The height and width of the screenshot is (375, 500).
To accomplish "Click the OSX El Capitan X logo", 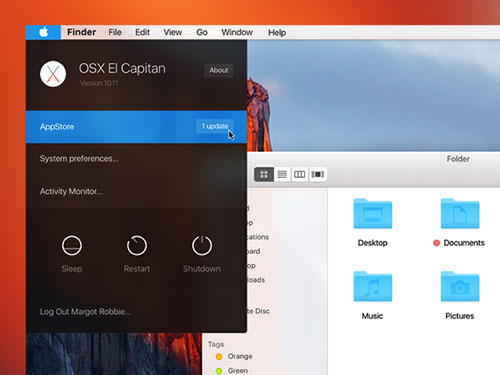I will click(53, 74).
